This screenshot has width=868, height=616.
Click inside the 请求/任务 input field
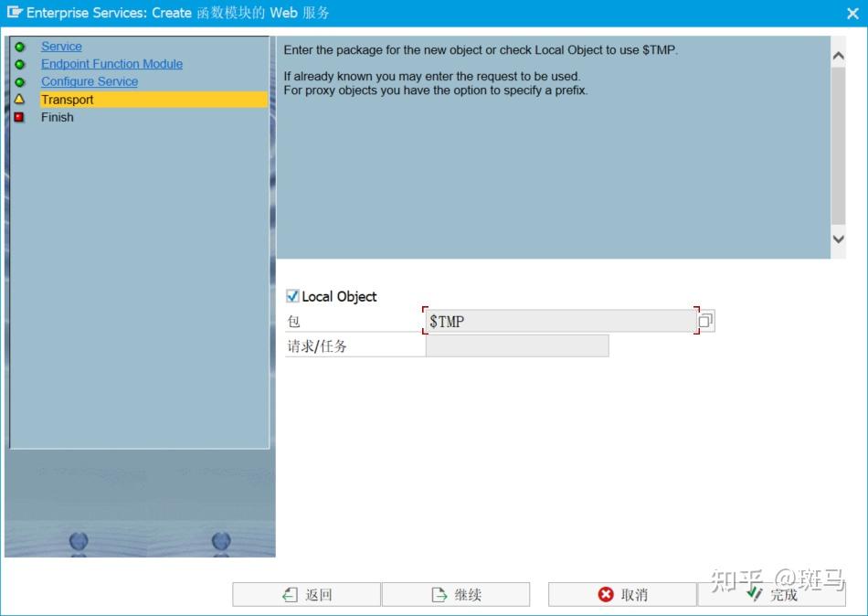pyautogui.click(x=515, y=345)
